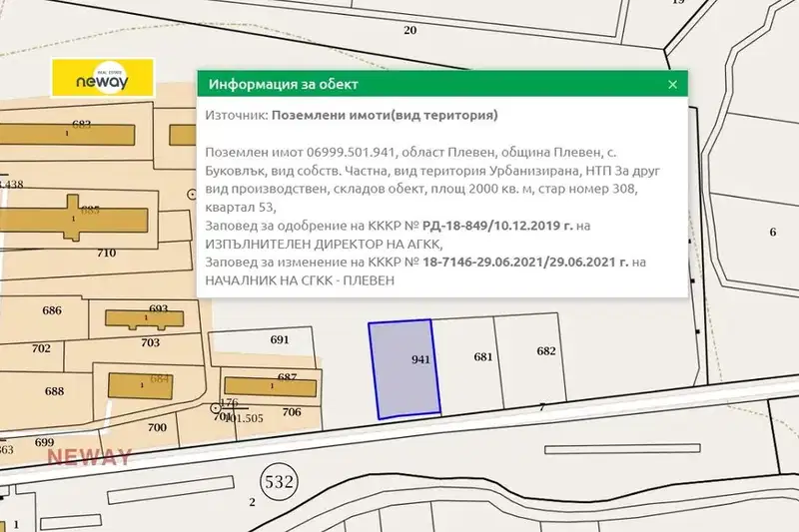Select parcel 700 label
The height and width of the screenshot is (532, 799).
[157, 427]
